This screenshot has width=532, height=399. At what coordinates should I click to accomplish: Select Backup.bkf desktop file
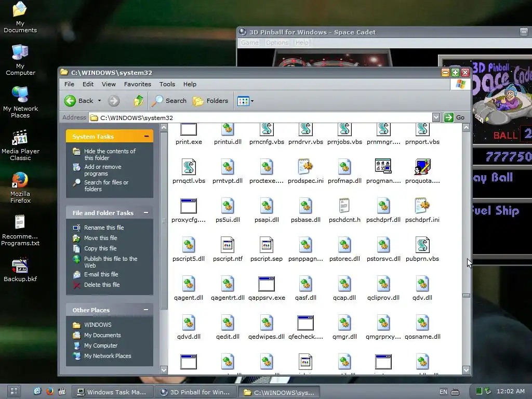click(x=20, y=270)
